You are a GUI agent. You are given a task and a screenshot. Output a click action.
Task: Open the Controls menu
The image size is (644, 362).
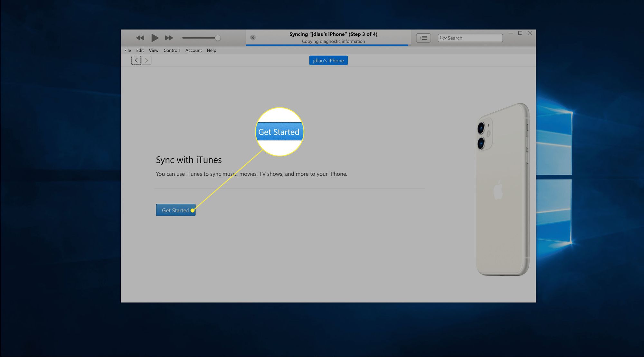(x=172, y=51)
